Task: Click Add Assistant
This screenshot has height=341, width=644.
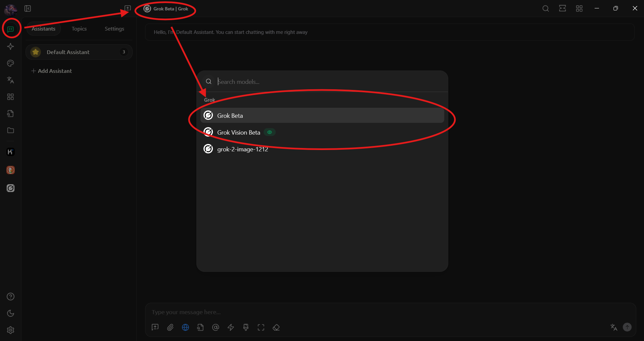Action: (x=52, y=71)
